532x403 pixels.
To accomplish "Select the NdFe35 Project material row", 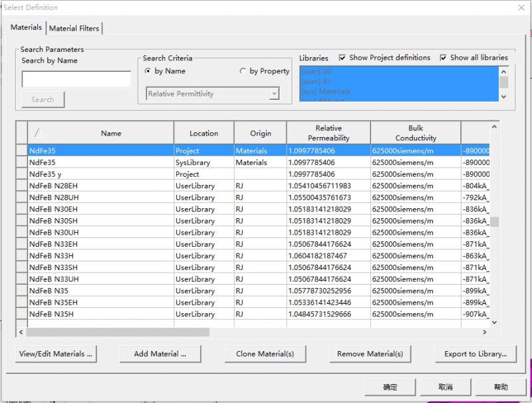I will (259, 150).
